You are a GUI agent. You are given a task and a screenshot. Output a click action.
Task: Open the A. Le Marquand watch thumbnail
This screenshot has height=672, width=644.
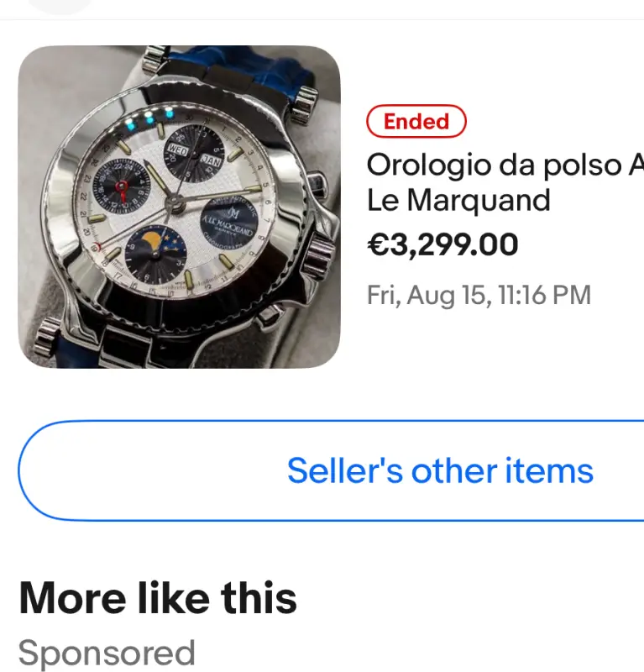click(x=179, y=207)
